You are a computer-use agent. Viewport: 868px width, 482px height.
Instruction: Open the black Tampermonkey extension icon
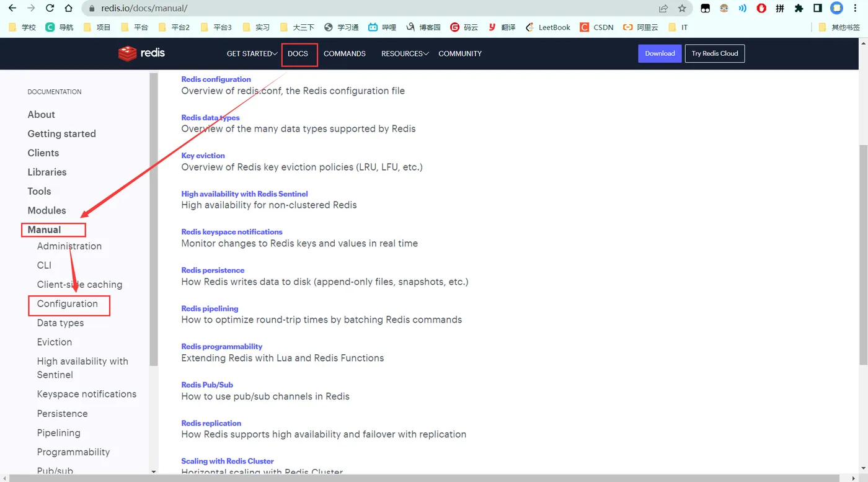705,9
